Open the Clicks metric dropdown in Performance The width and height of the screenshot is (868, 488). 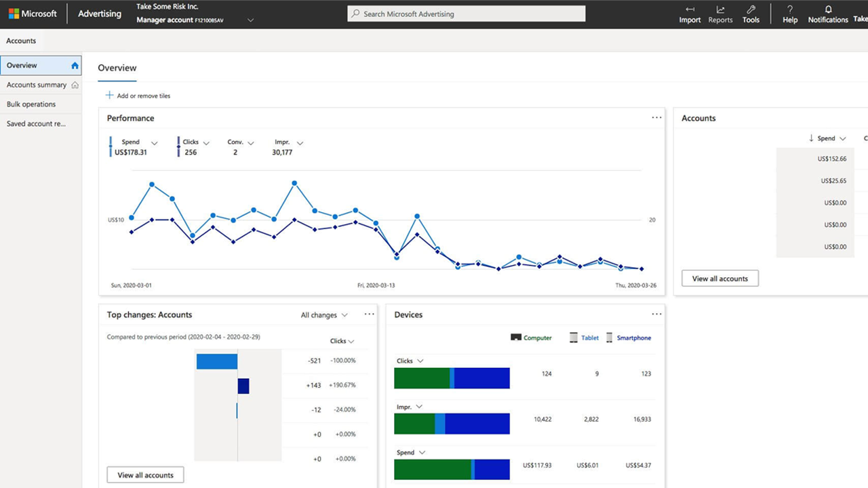206,143
